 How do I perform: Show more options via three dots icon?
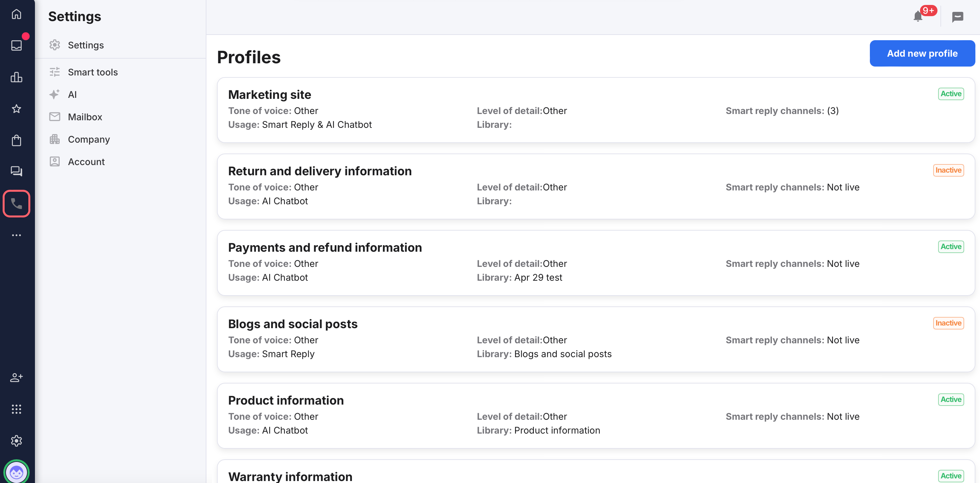[x=16, y=235]
